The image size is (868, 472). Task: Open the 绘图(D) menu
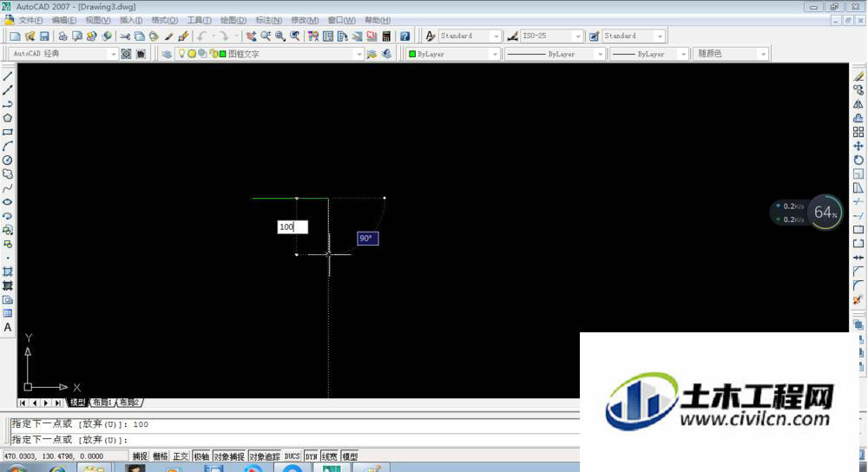tap(233, 20)
